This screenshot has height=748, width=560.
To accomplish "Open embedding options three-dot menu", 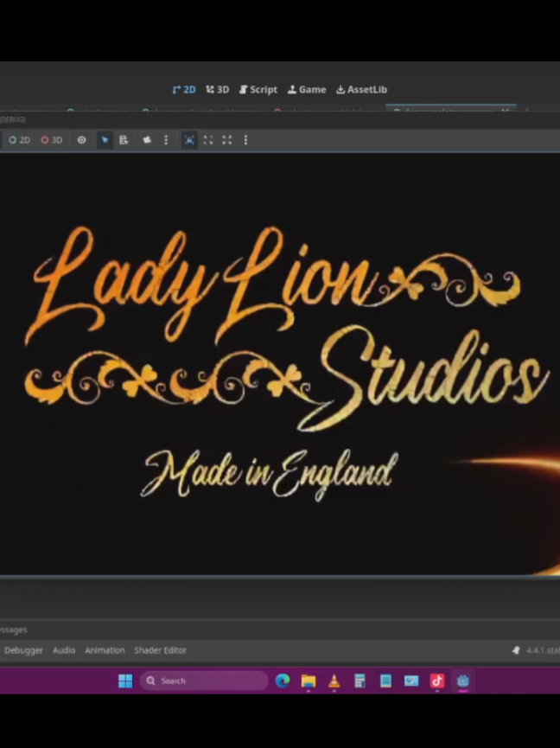I will (245, 140).
